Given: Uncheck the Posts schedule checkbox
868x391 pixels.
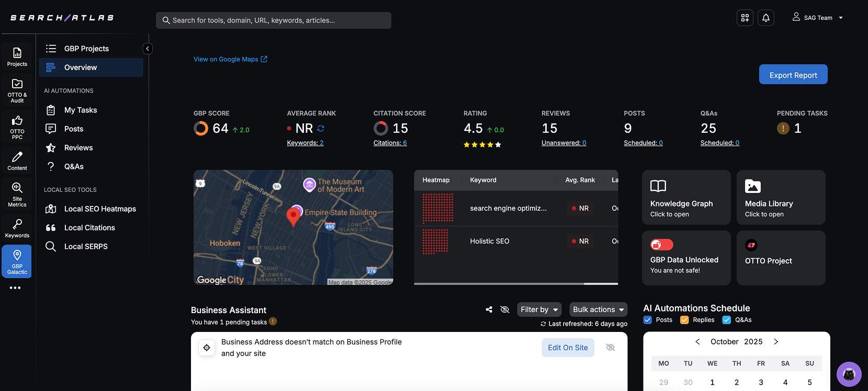Looking at the screenshot, I should click(648, 320).
